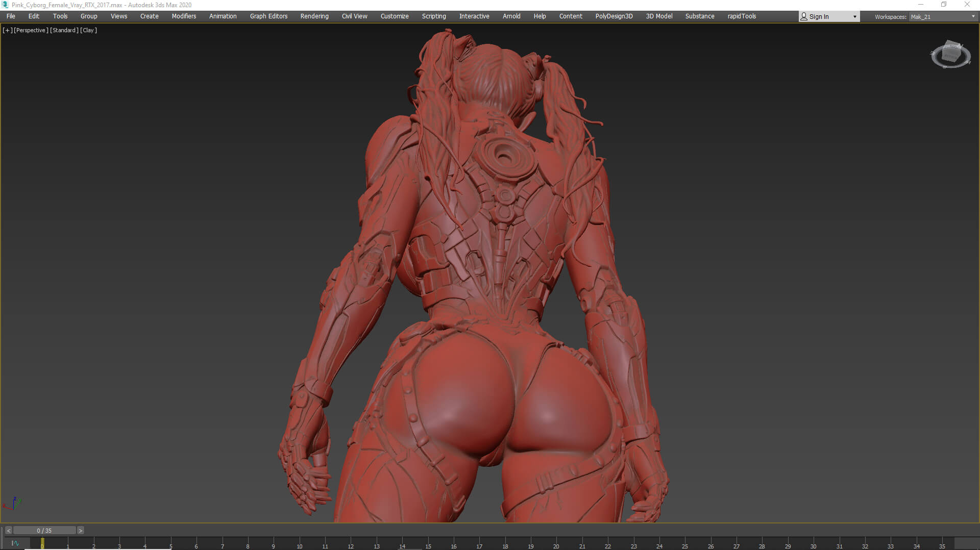
Task: Expand the Sign In dropdown arrow
Action: point(855,17)
